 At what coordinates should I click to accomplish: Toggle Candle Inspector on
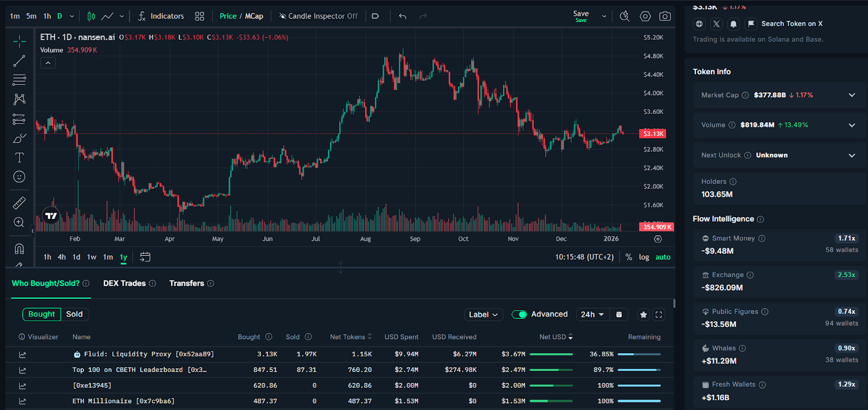tap(318, 16)
